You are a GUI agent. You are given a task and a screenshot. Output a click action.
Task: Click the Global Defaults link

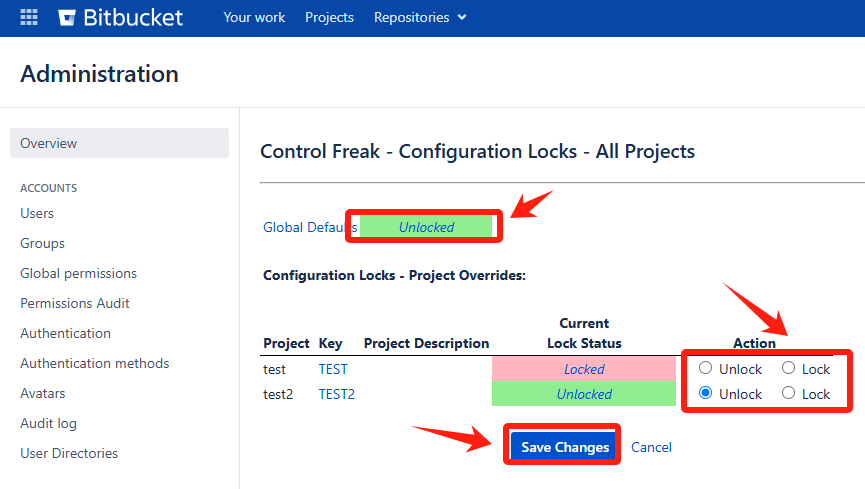[310, 227]
